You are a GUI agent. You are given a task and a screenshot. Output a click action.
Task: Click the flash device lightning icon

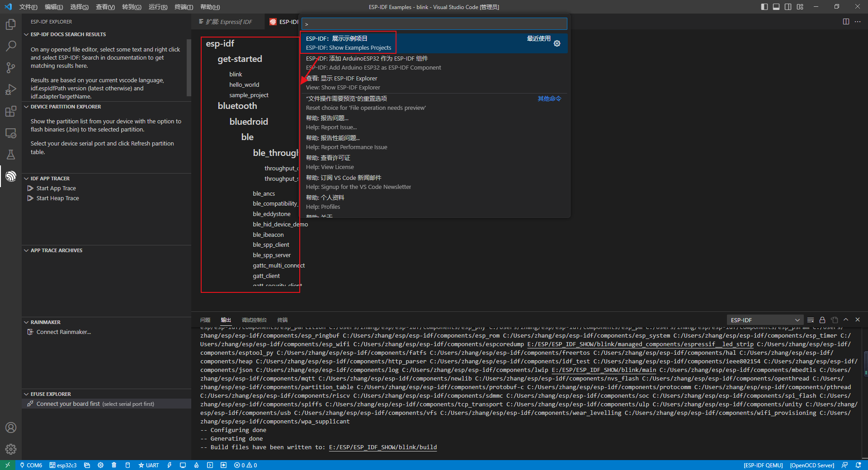coord(170,465)
